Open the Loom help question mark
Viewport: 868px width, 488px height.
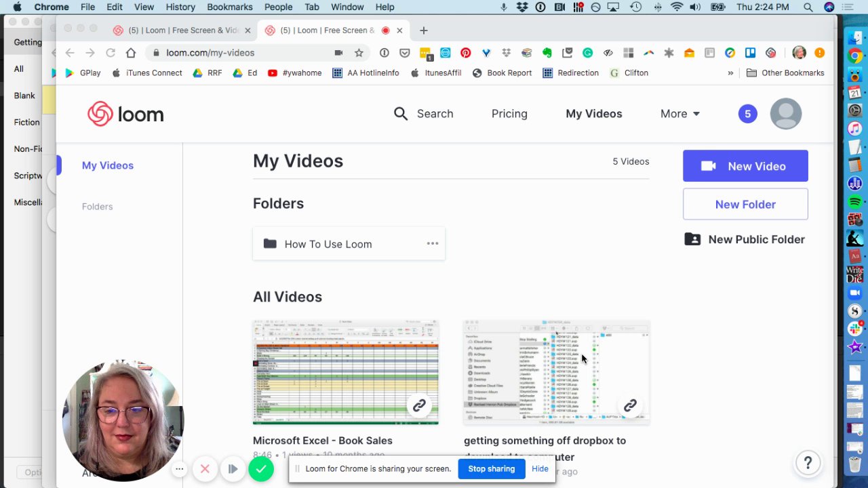[808, 463]
